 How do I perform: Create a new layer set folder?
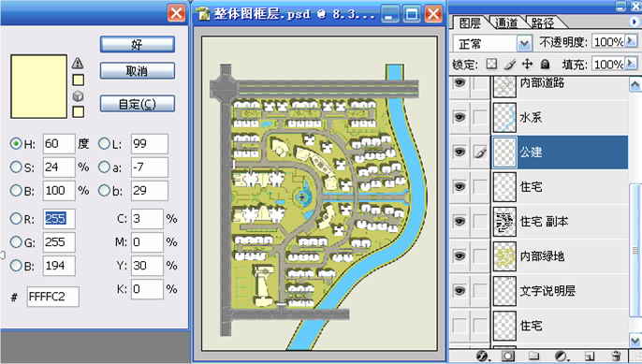pyautogui.click(x=533, y=356)
